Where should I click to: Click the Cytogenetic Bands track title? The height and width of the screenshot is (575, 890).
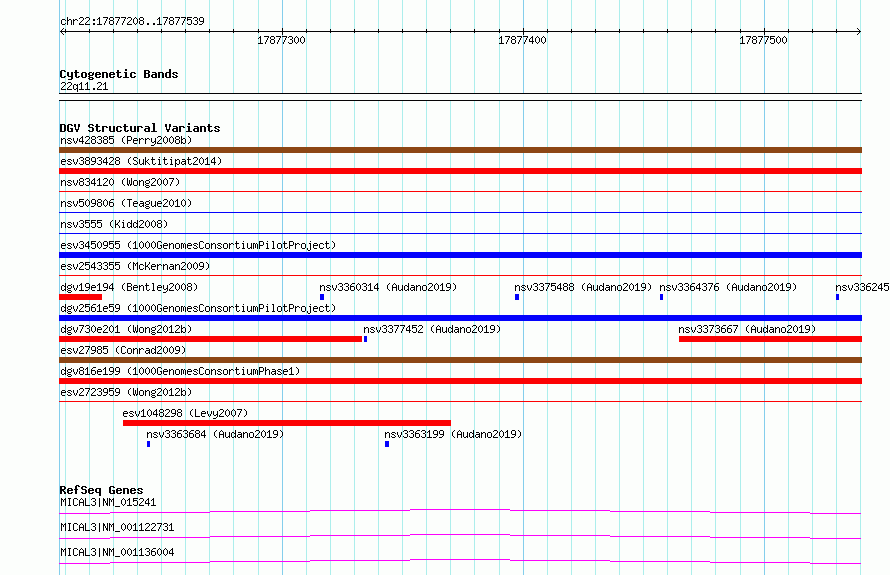click(119, 74)
